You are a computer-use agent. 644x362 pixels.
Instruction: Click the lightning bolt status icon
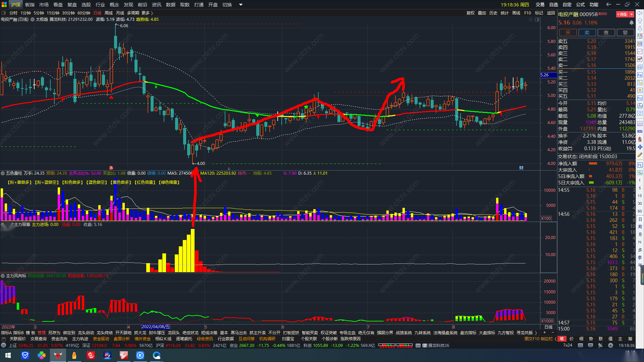click(x=610, y=345)
